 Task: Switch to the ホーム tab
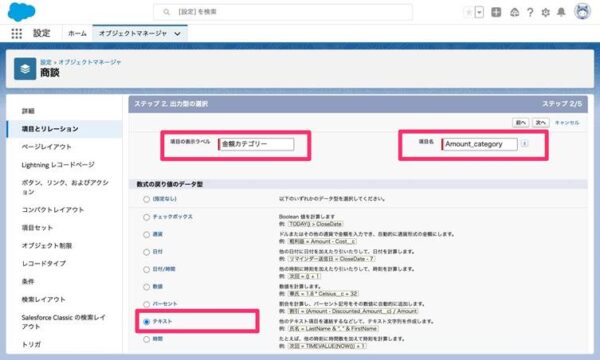point(77,34)
